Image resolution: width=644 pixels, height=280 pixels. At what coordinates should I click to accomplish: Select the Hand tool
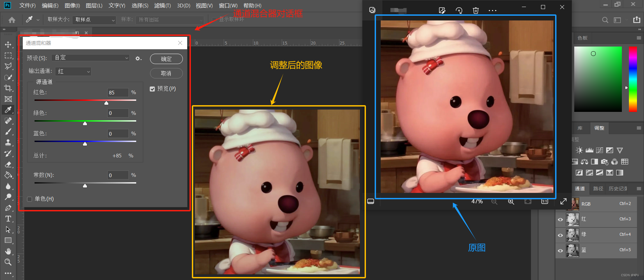8,251
